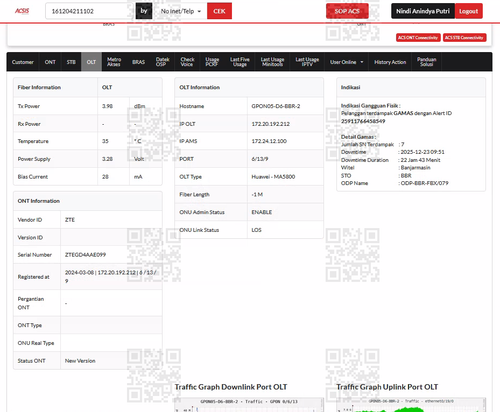Open the Last Five Usage tab
This screenshot has height=412, width=500.
(240, 62)
